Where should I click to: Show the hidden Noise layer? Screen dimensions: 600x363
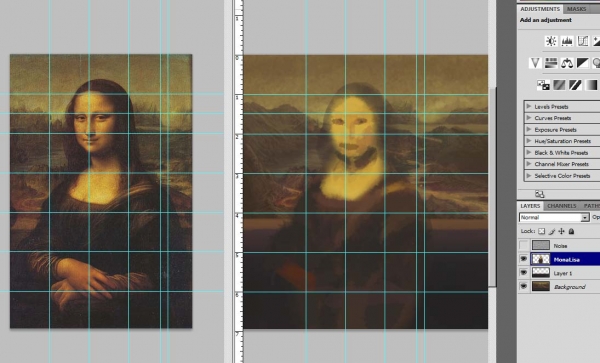[523, 246]
